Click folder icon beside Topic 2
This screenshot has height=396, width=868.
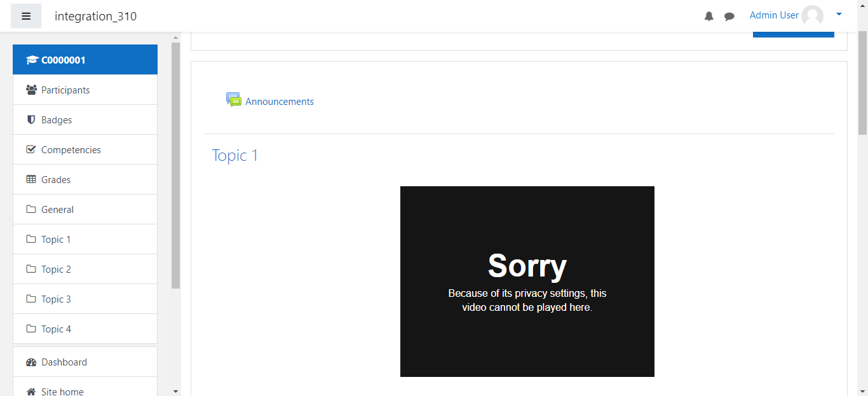31,269
